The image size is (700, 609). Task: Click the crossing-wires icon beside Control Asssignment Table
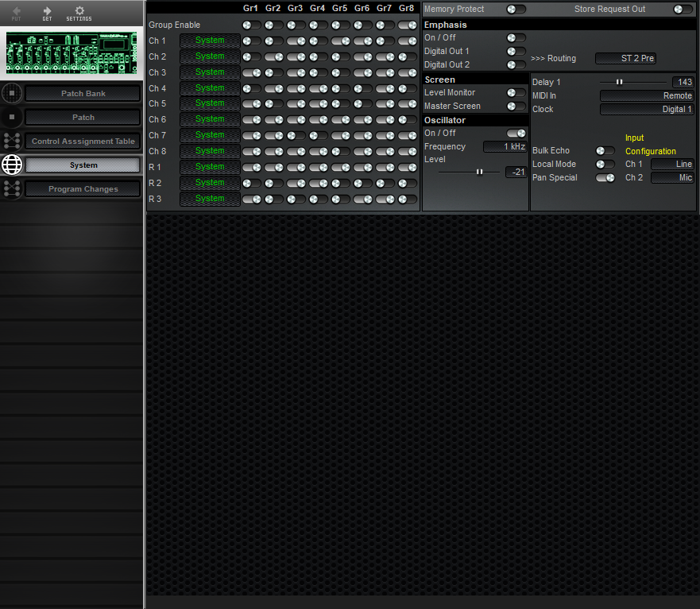coord(11,141)
